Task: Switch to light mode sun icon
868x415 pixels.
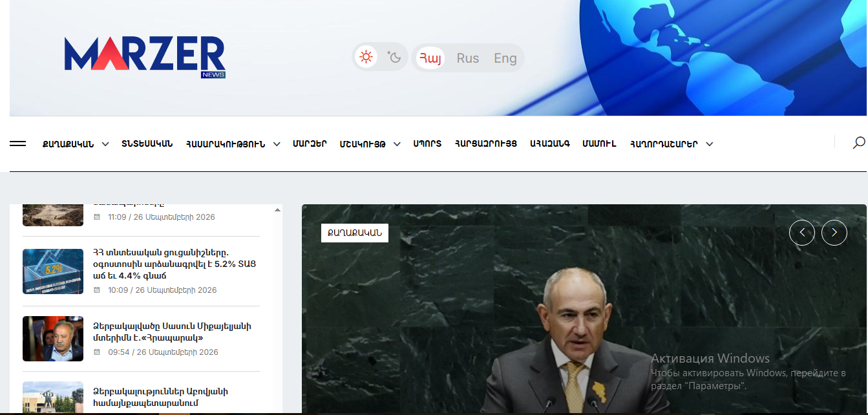Action: 366,57
